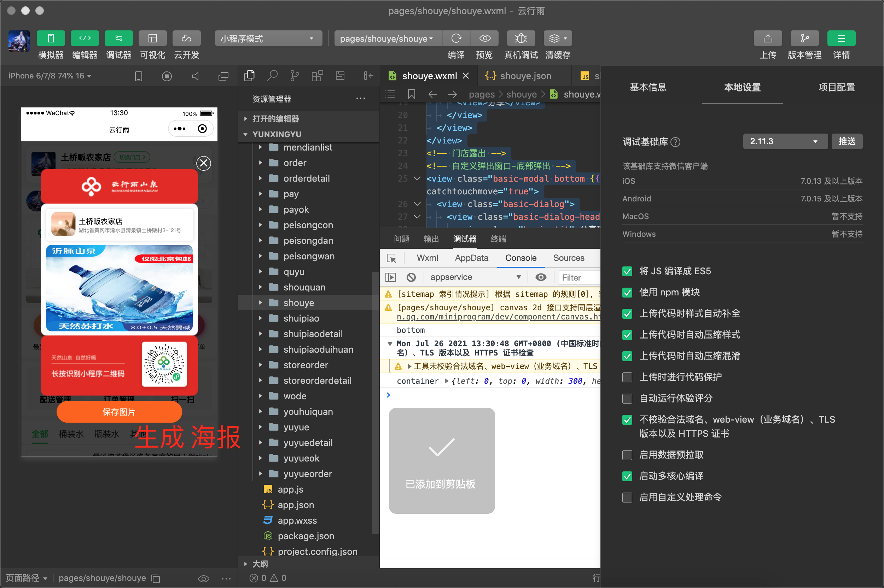Click simulator rotate device icon
The width and height of the screenshot is (884, 588).
tap(139, 76)
